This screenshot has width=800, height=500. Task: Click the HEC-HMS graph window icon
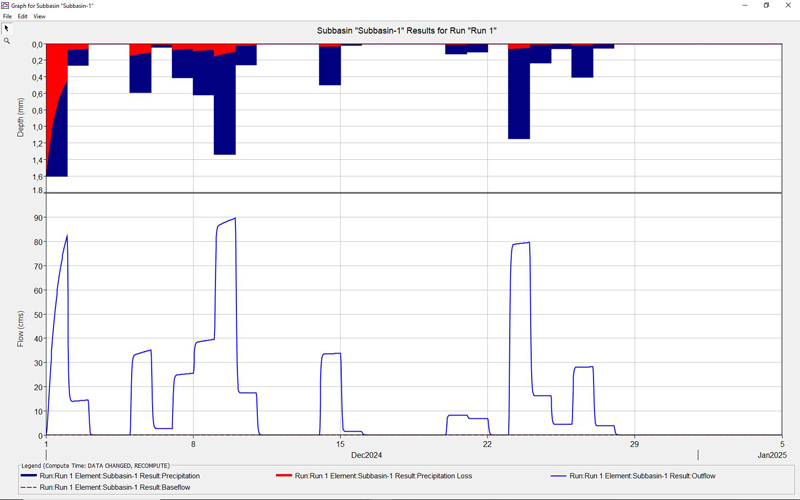pos(6,5)
